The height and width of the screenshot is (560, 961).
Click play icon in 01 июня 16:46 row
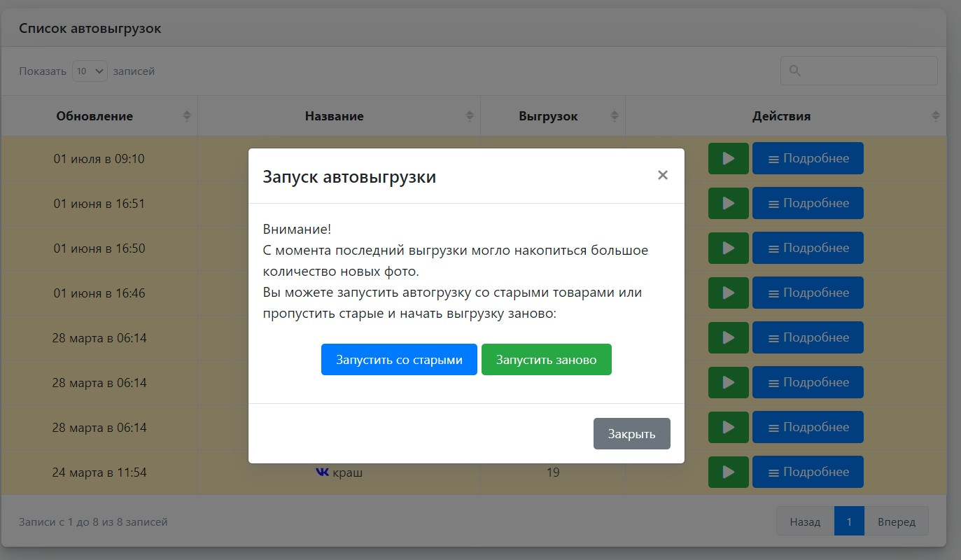tap(728, 293)
